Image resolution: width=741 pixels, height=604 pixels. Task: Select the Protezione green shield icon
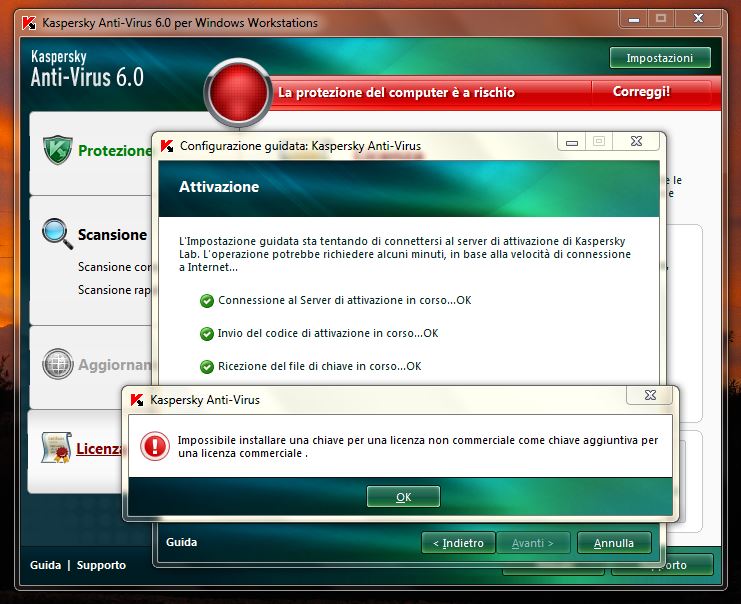click(58, 150)
